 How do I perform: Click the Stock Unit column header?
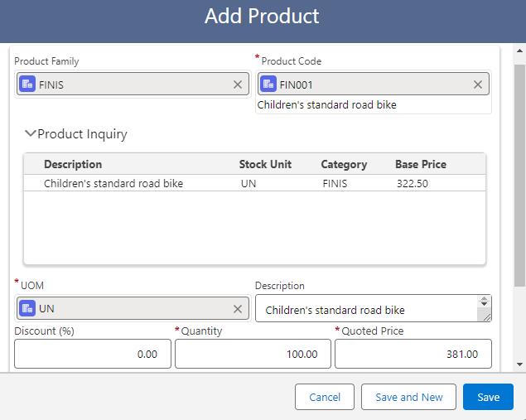[x=265, y=164]
